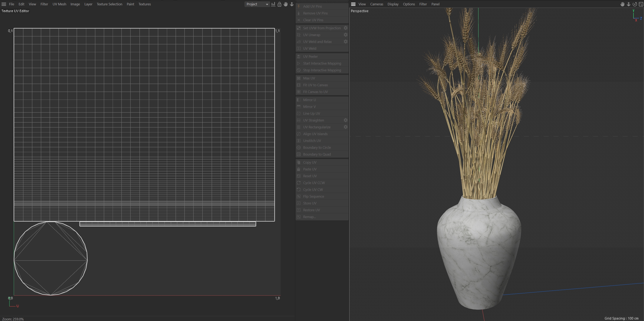Click Add UV Pins command
The height and width of the screenshot is (321, 644).
312,6
